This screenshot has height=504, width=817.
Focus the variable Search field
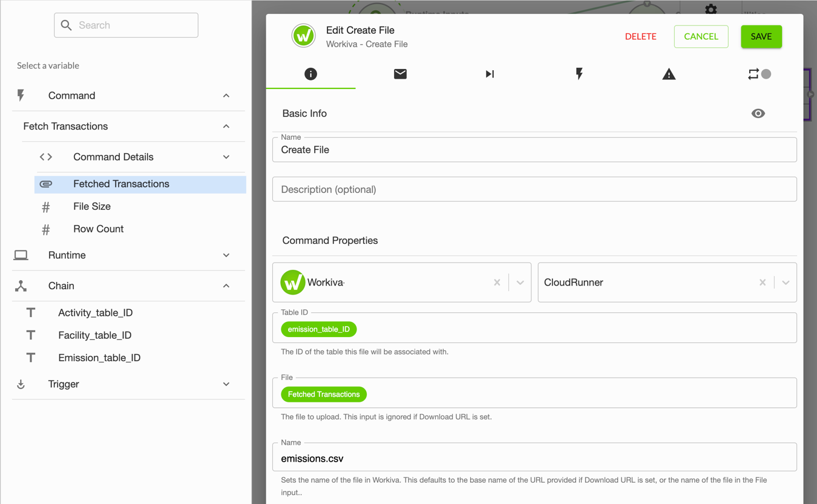[126, 25]
